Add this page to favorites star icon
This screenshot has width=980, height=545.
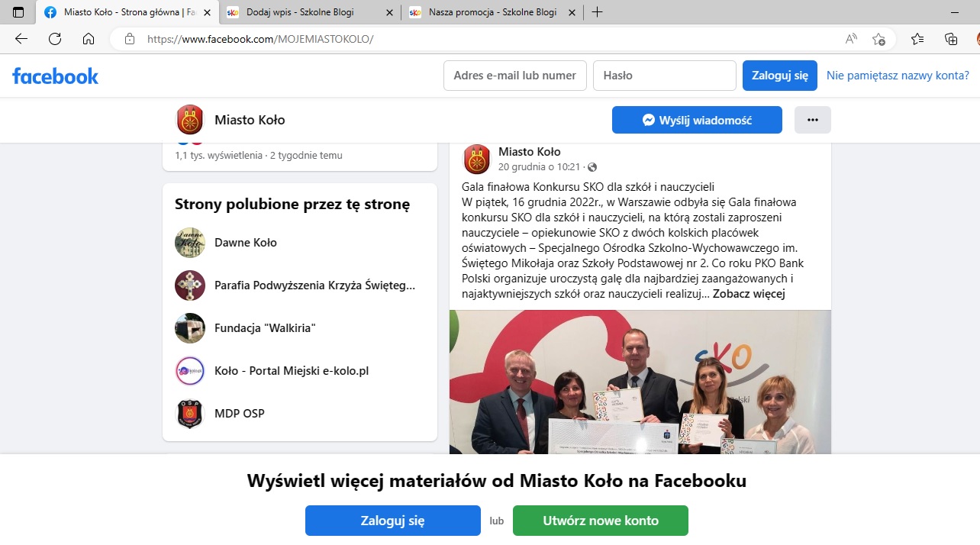click(878, 39)
